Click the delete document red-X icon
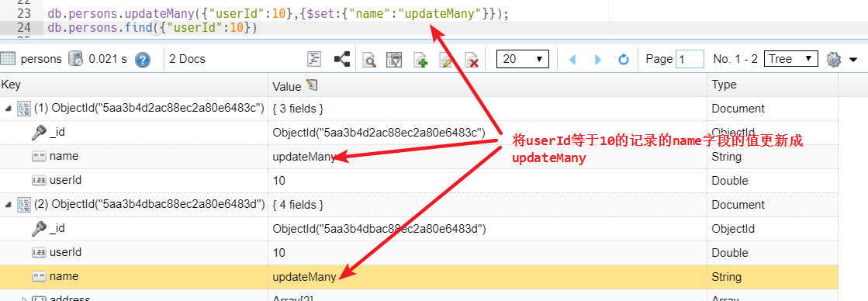Viewport: 868px width, 301px height. [472, 60]
